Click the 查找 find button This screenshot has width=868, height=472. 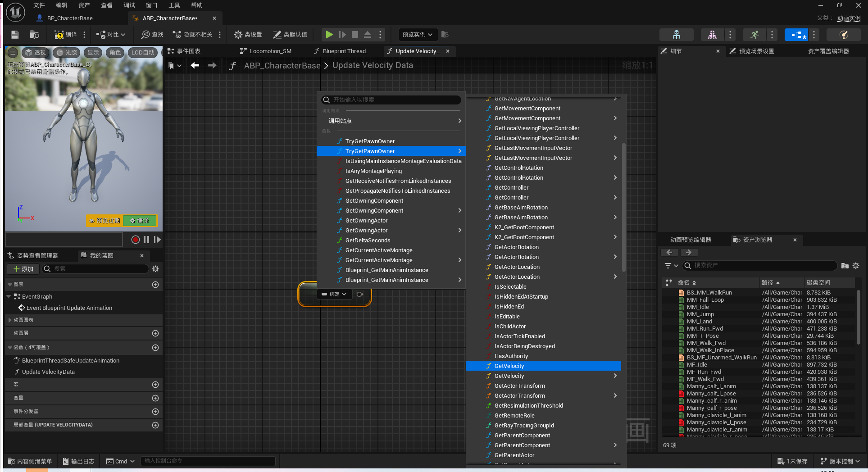click(153, 35)
